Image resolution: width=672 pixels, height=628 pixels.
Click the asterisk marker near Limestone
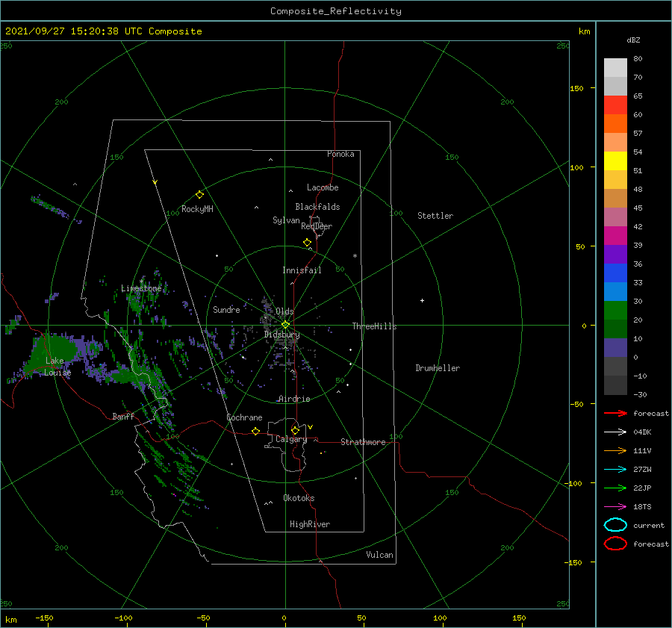pos(141,282)
